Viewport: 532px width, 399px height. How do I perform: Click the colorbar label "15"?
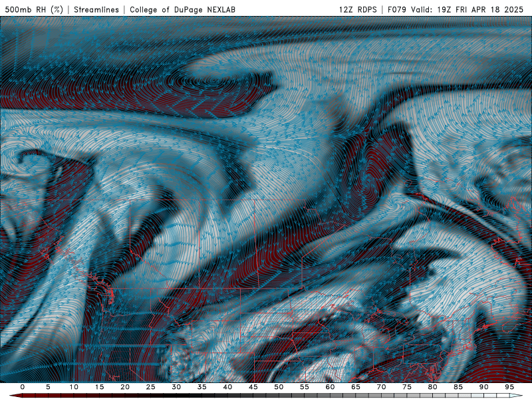point(99,387)
